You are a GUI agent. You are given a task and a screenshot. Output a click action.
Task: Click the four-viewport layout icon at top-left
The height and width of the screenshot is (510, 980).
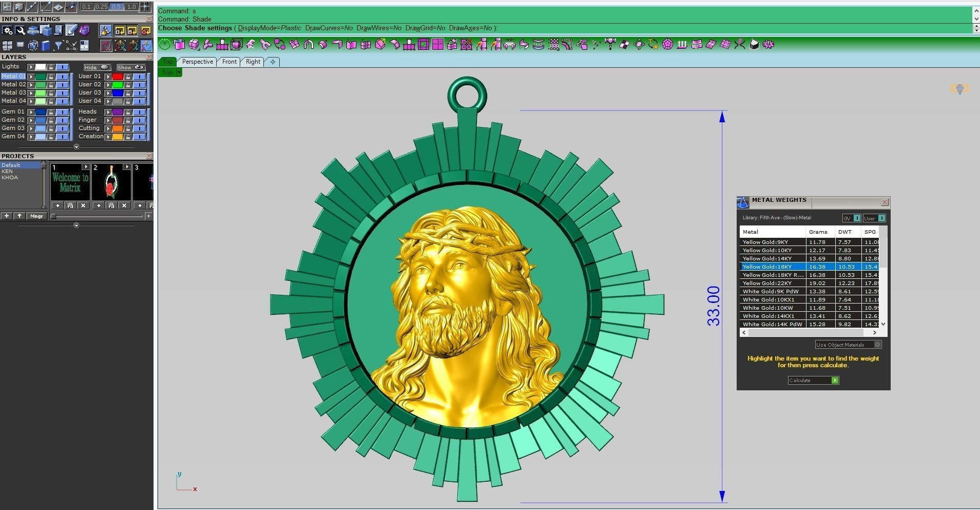point(7,7)
